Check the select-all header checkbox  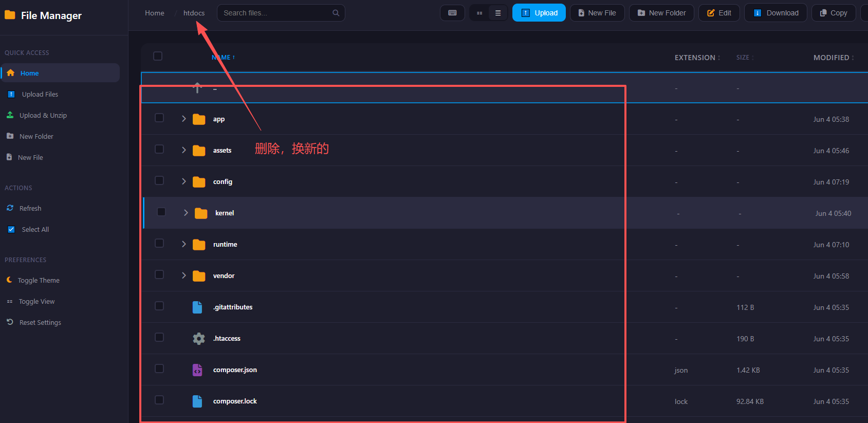click(158, 56)
